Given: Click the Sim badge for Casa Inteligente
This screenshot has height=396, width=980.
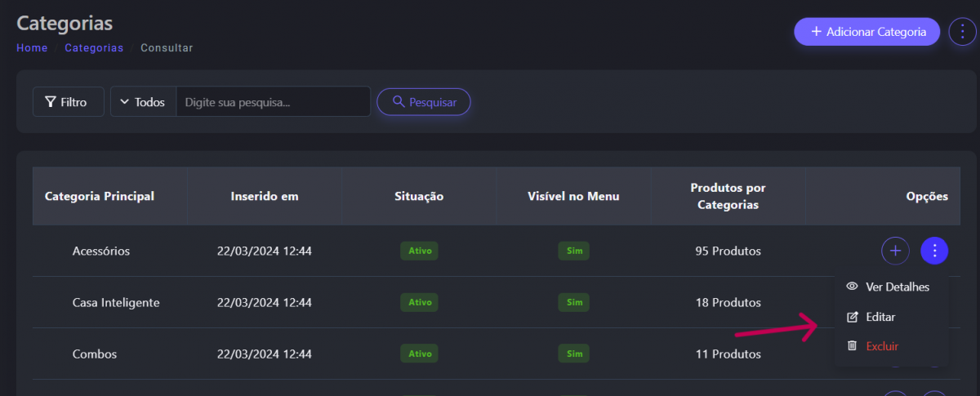Looking at the screenshot, I should (573, 303).
